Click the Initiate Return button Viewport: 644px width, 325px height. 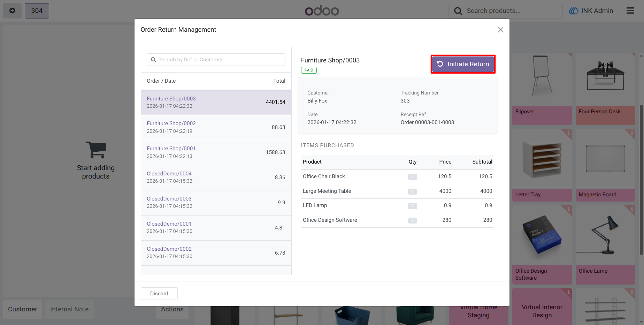463,64
